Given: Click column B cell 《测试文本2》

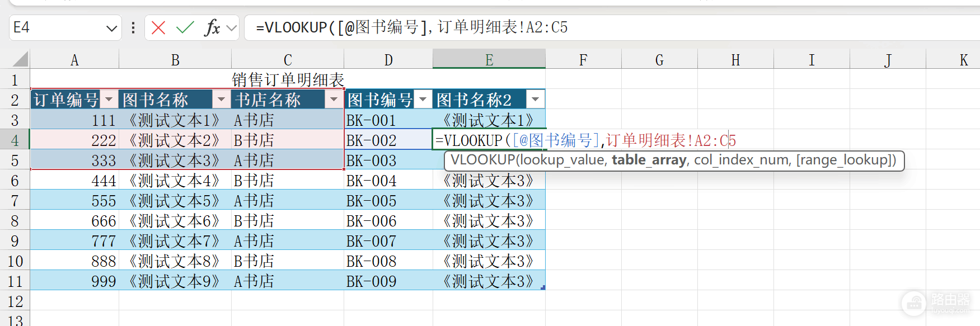Looking at the screenshot, I should [175, 140].
